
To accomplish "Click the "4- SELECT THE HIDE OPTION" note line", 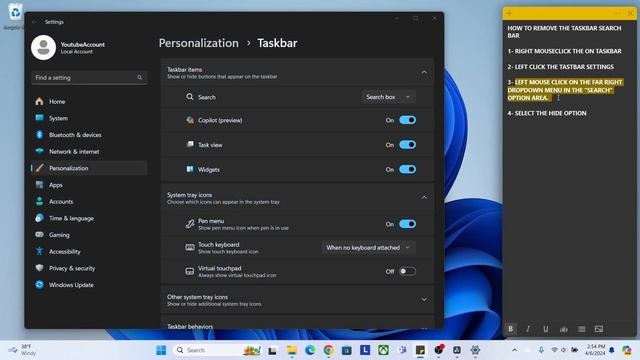I will (547, 113).
